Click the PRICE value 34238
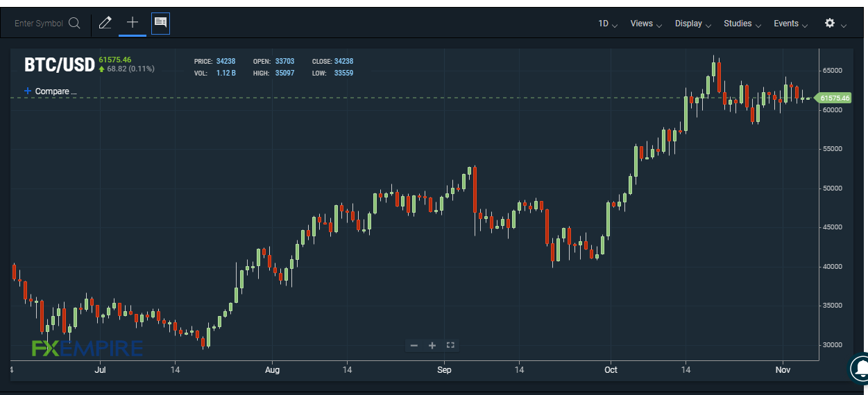This screenshot has width=868, height=395. point(225,61)
